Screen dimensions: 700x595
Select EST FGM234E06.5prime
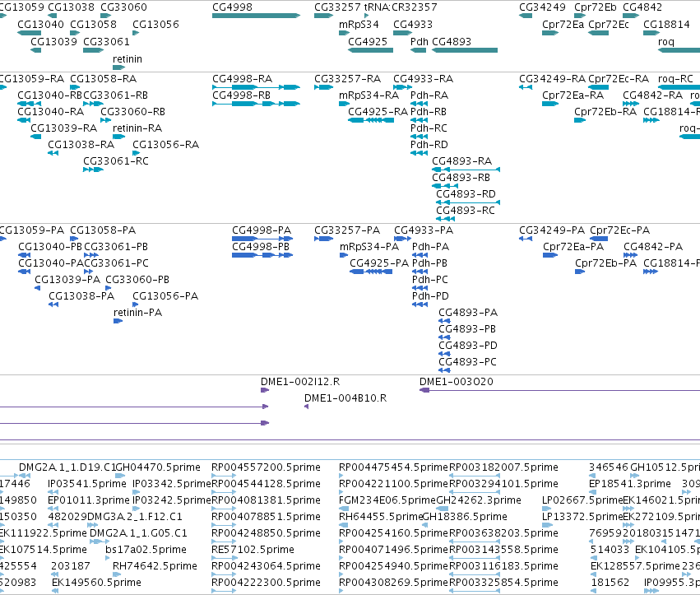coord(387,500)
